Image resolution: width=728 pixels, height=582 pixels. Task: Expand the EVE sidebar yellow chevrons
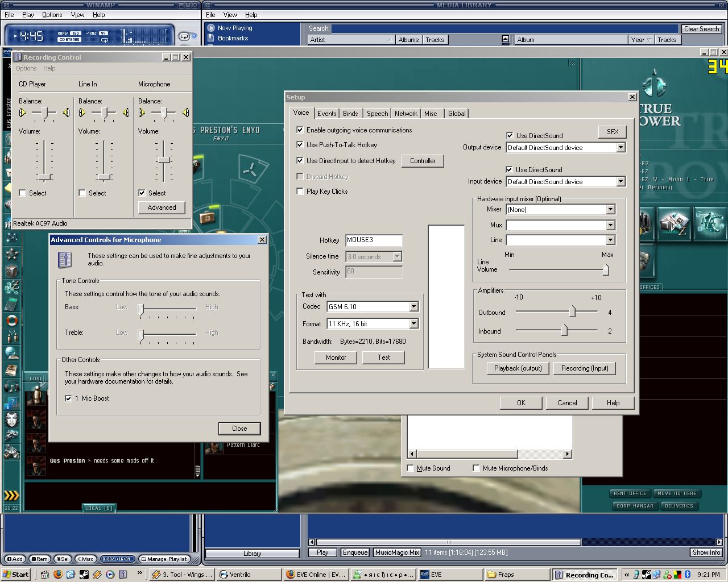click(11, 495)
